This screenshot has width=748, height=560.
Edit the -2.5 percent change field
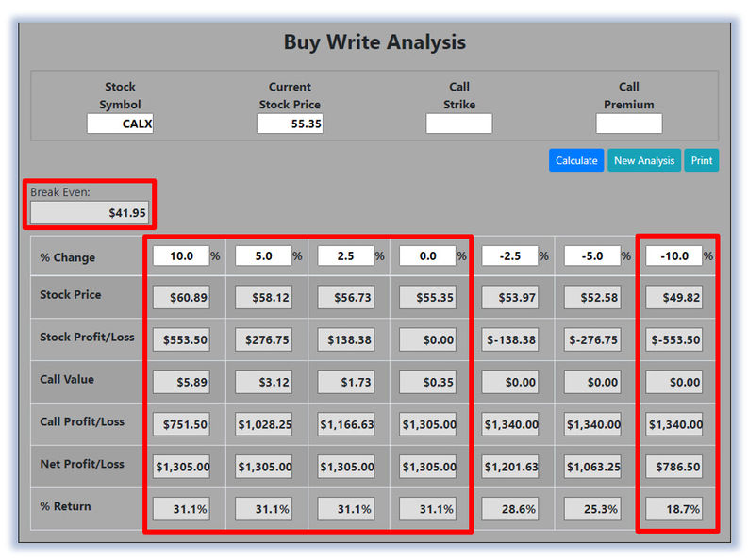[x=510, y=255]
